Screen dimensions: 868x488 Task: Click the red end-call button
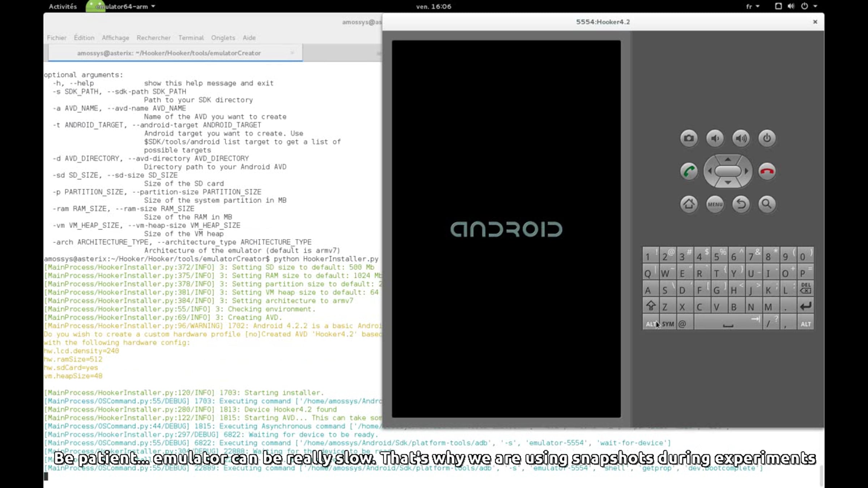(x=767, y=171)
